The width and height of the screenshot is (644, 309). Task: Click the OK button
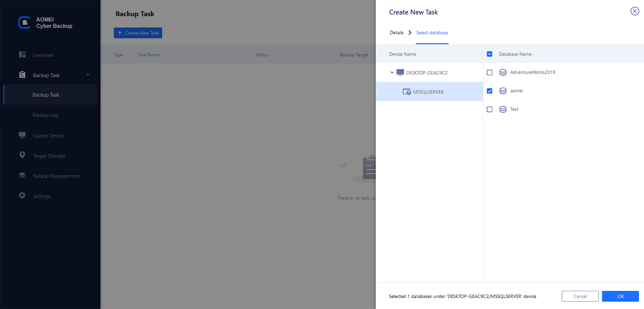pyautogui.click(x=620, y=296)
